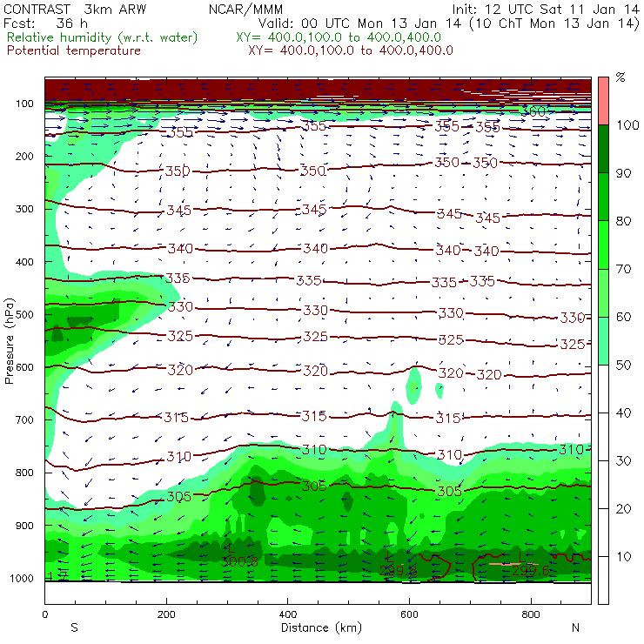
Task: Click the distance axis '800' tick label
Action: click(531, 614)
